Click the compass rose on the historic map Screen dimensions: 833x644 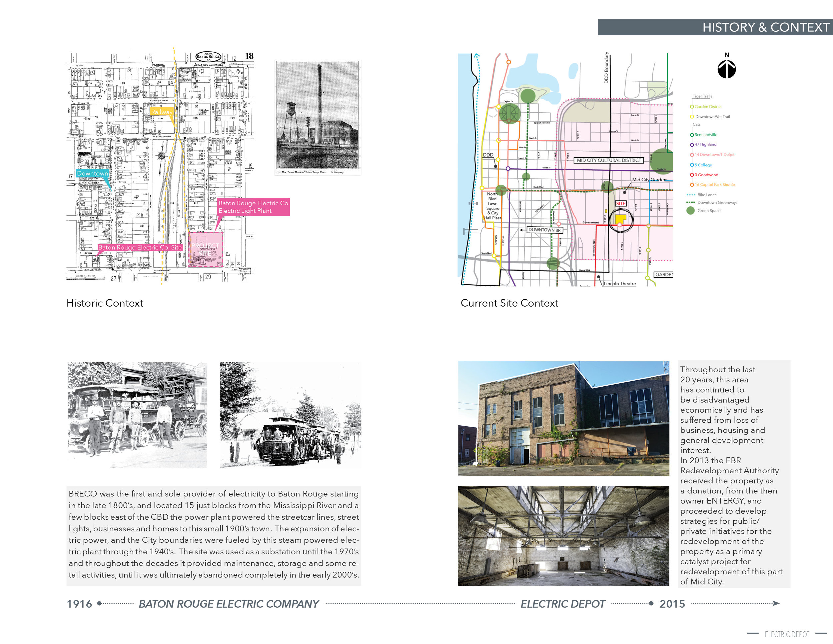[161, 156]
